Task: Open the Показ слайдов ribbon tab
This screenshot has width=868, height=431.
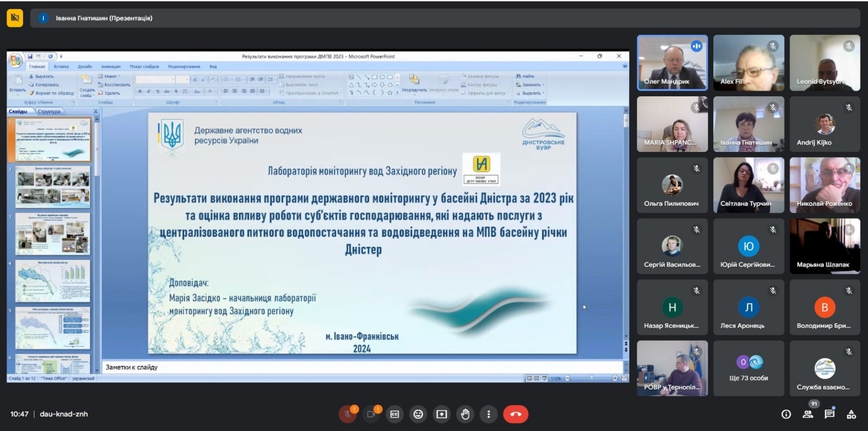Action: pyautogui.click(x=144, y=66)
